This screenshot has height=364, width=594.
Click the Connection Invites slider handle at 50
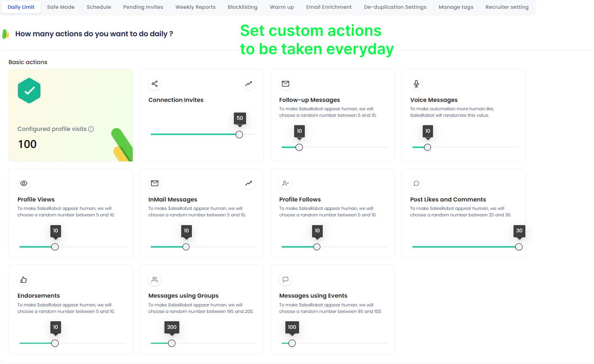[239, 134]
